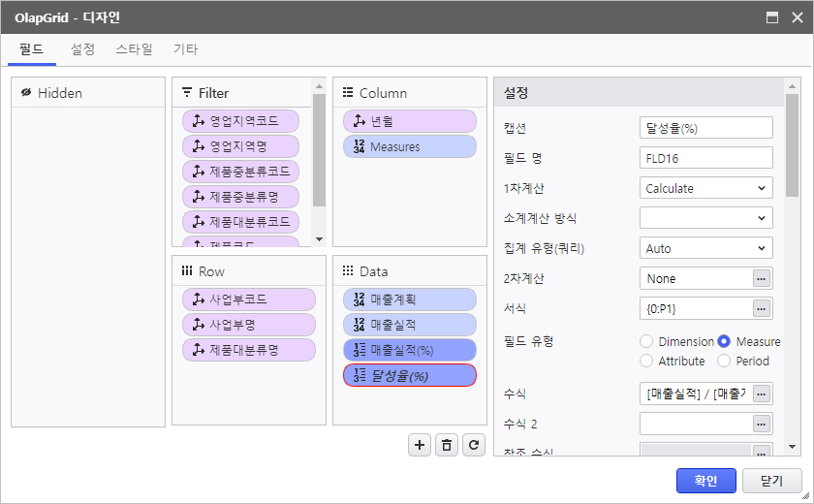Viewport: 814px width, 504px height.
Task: Switch to the 설정 tab
Action: point(82,49)
